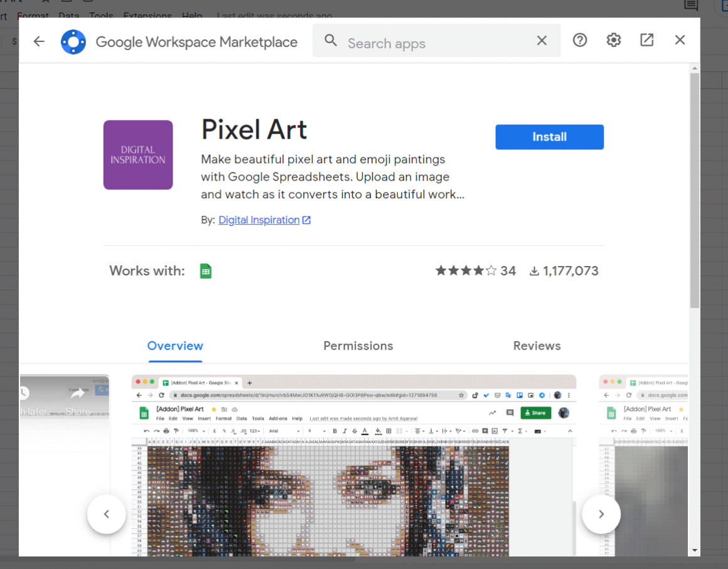Open Marketplace in a new window
The height and width of the screenshot is (569, 728).
tap(646, 40)
